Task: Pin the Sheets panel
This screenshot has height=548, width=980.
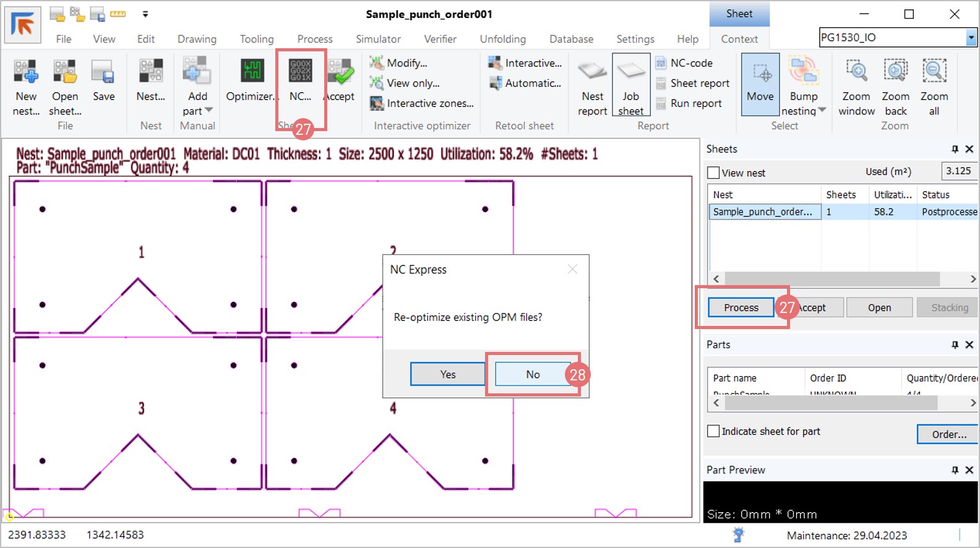Action: 955,149
